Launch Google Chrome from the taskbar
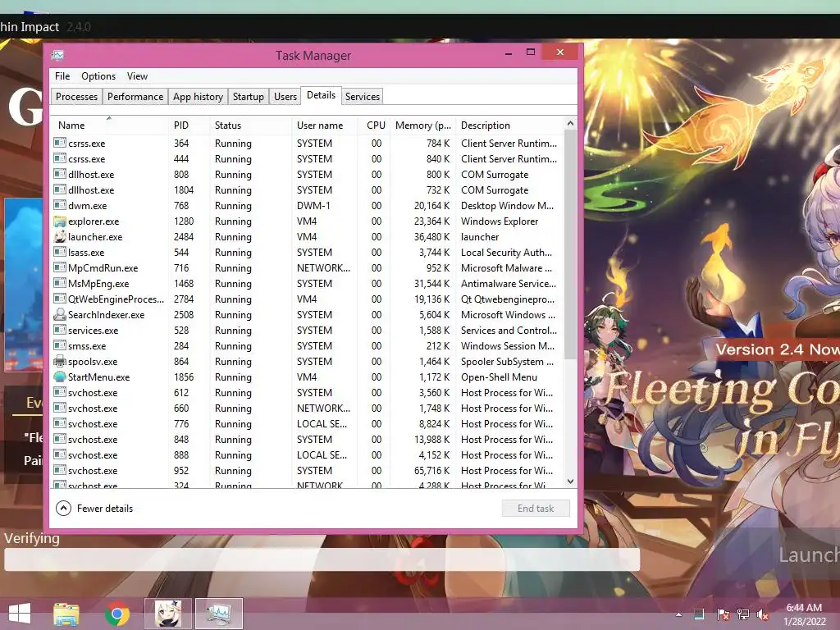 click(x=117, y=614)
